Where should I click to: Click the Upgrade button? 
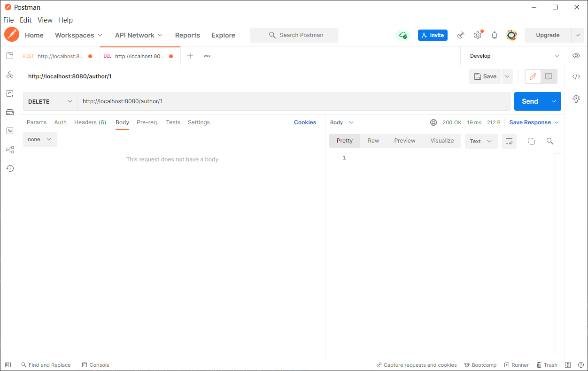(x=548, y=35)
